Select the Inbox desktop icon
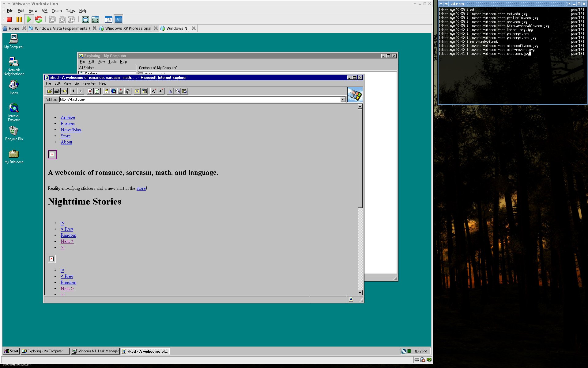This screenshot has height=368, width=588. (x=14, y=87)
